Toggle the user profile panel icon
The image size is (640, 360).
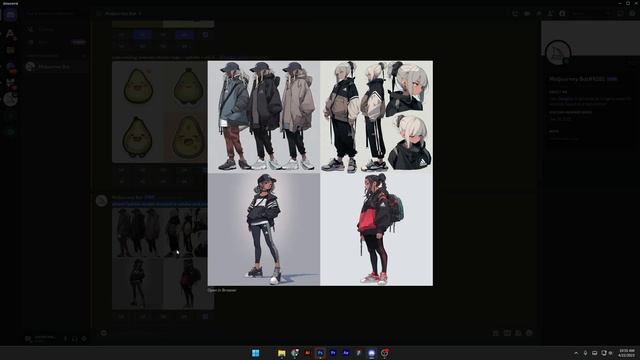(x=562, y=13)
